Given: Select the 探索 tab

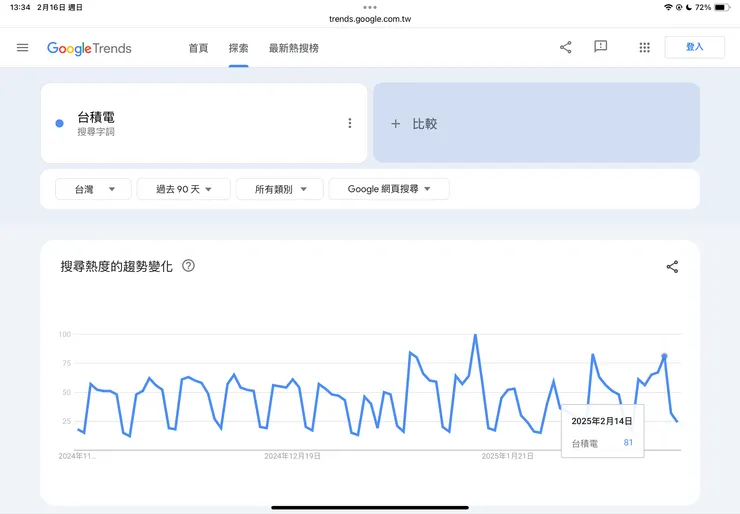Looking at the screenshot, I should click(238, 48).
